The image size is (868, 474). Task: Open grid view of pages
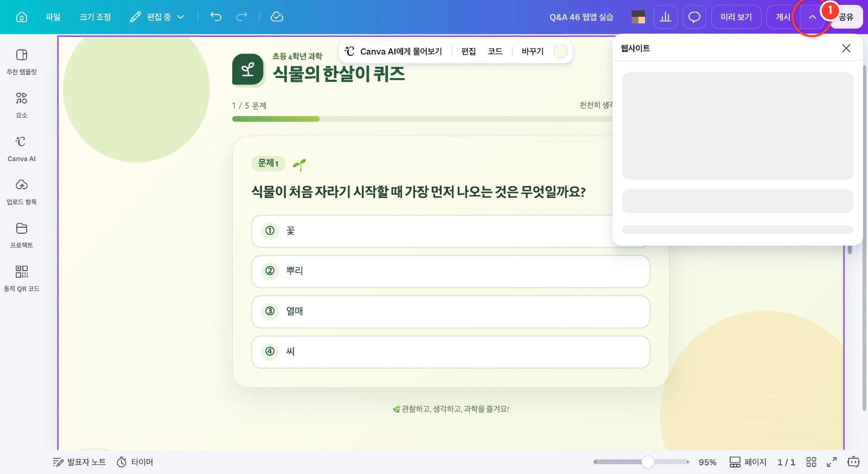coord(811,462)
